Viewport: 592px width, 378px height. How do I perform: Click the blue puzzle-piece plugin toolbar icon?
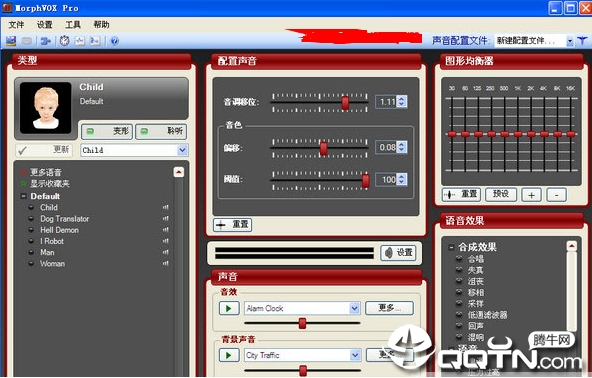click(x=46, y=40)
